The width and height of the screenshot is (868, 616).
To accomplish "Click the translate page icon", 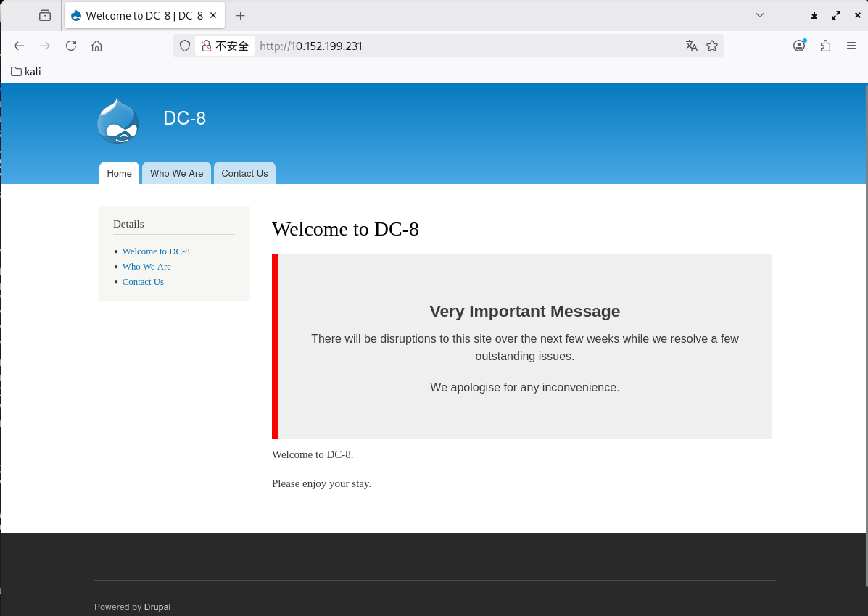I will tap(691, 46).
